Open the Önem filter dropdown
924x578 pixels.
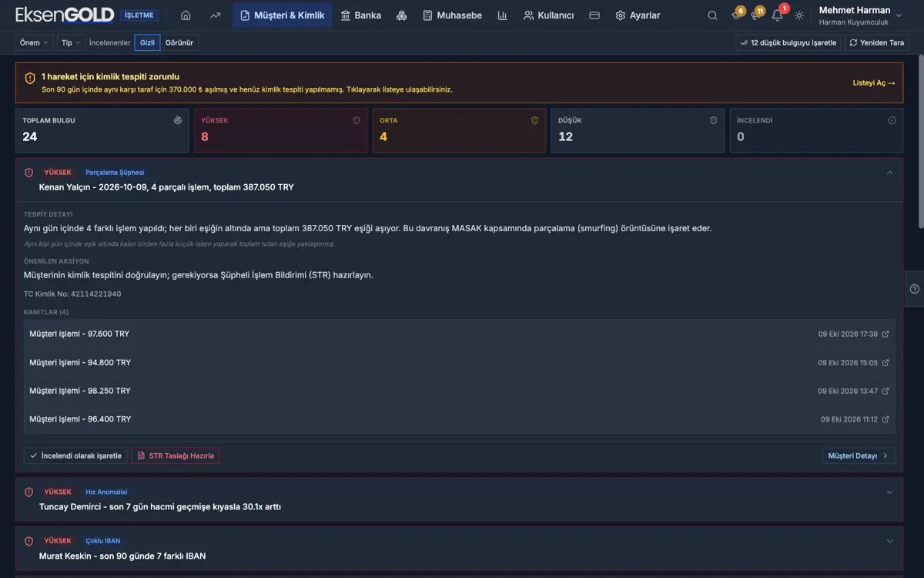click(34, 43)
